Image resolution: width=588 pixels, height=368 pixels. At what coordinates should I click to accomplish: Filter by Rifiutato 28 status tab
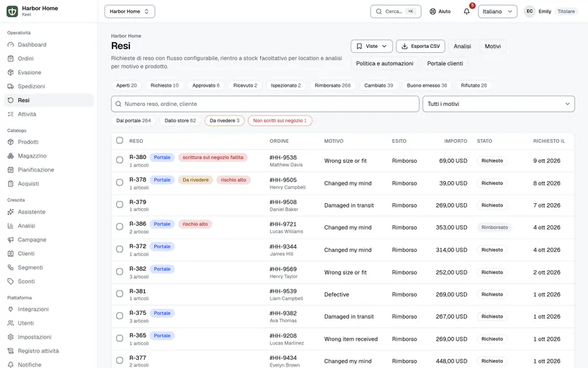click(x=474, y=85)
